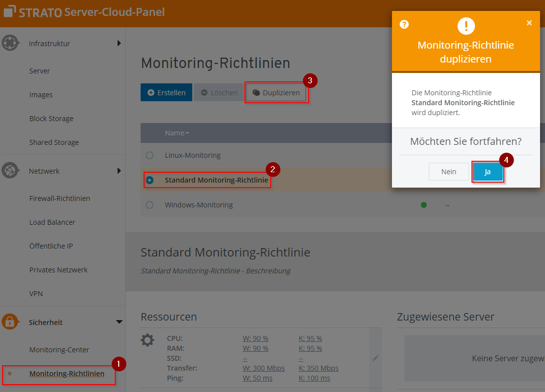The width and height of the screenshot is (545, 392).
Task: Click the Sicherheit padlock icon
Action: pos(10,322)
